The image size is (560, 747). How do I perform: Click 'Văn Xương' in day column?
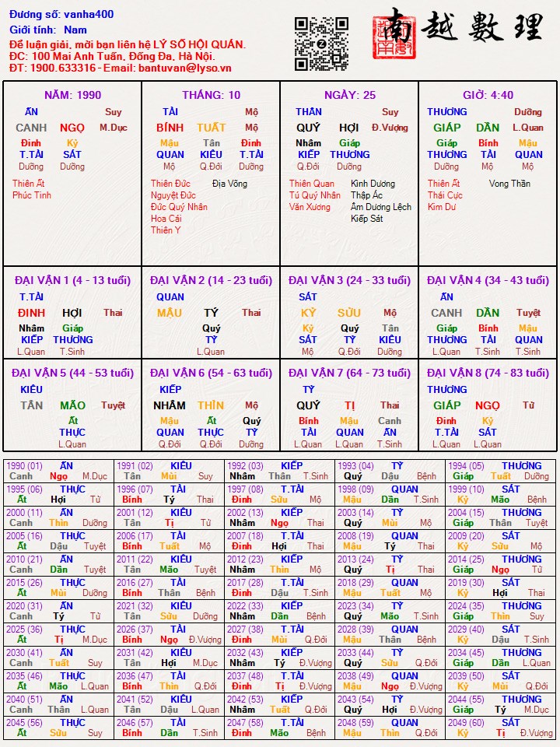point(310,207)
